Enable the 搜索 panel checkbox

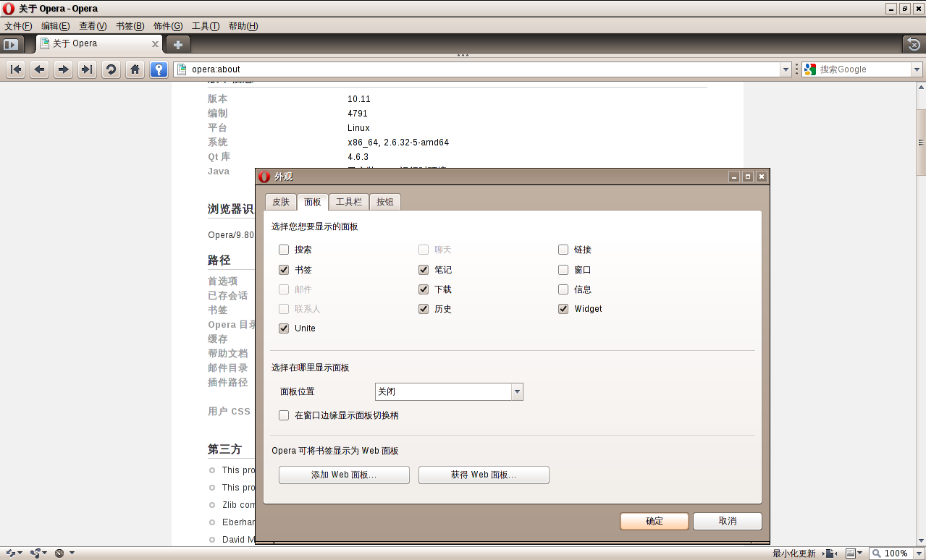click(x=284, y=250)
